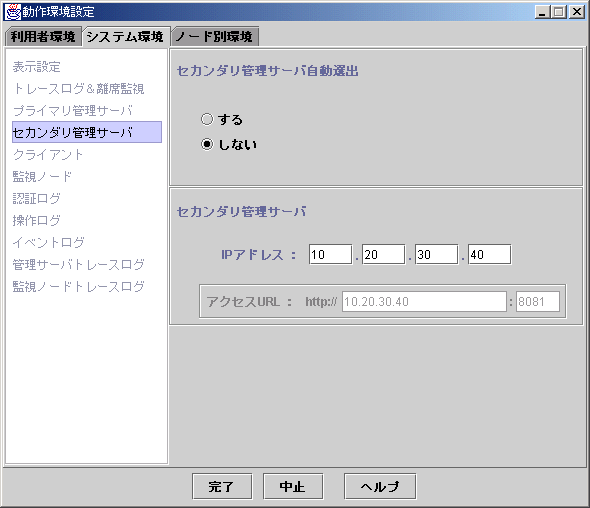Click the first IP address field containing 10

pyautogui.click(x=330, y=254)
